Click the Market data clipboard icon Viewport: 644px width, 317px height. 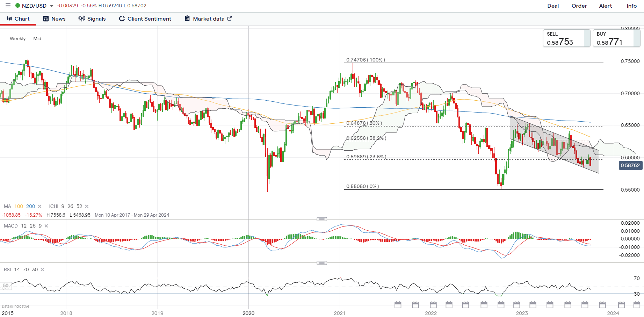click(187, 19)
